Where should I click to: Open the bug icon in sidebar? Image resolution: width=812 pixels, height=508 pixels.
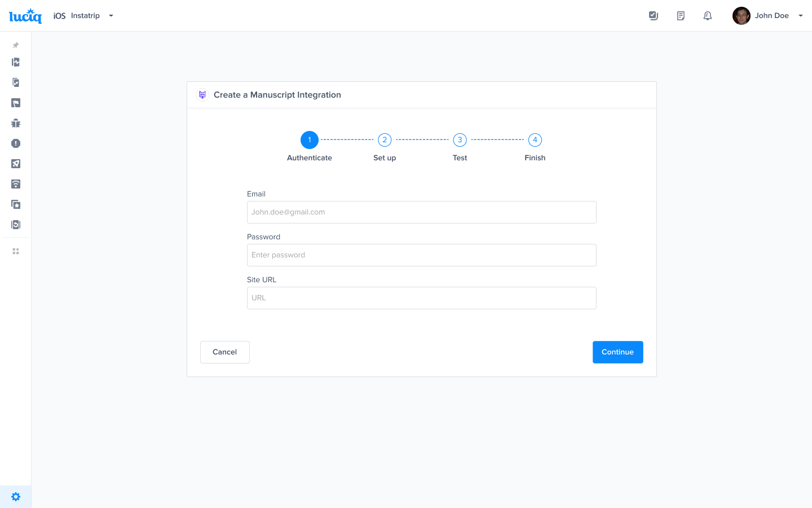16,123
